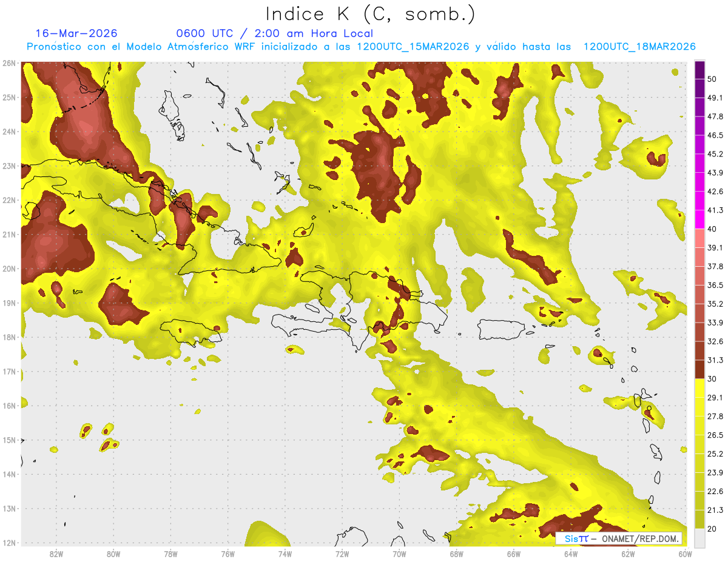Click the "31.3" colorbar value
Screen dimensions: 728x562
[x=715, y=360]
